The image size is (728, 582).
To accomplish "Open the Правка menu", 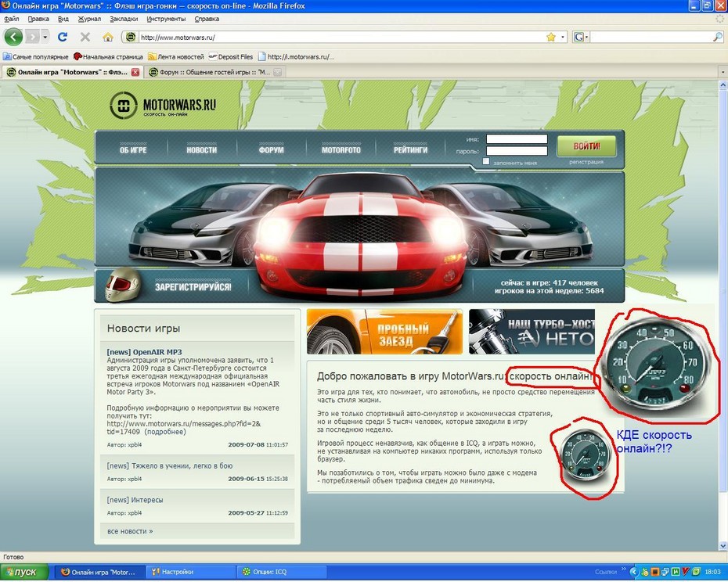I will (38, 19).
